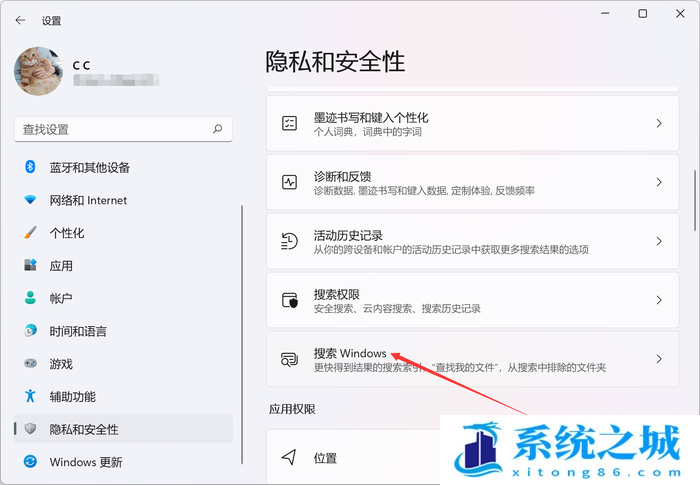Click the clock globe icon
Screen dimensions: 700x485
30,330
